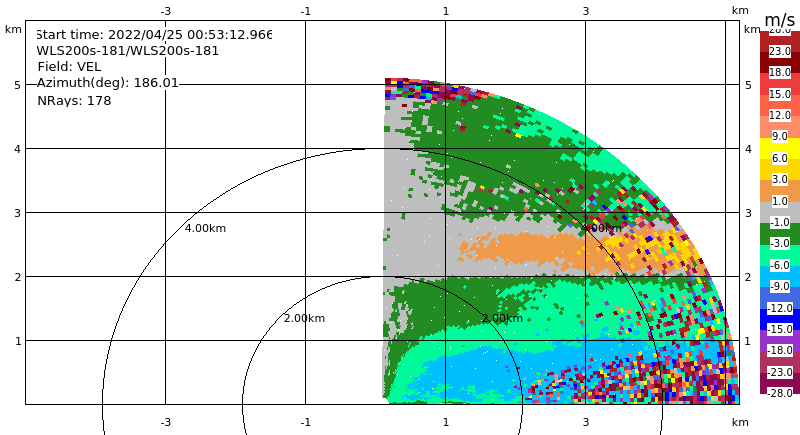The image size is (800, 435).
Task: Click the 2.00km range ring label left of data
Action: pos(305,318)
